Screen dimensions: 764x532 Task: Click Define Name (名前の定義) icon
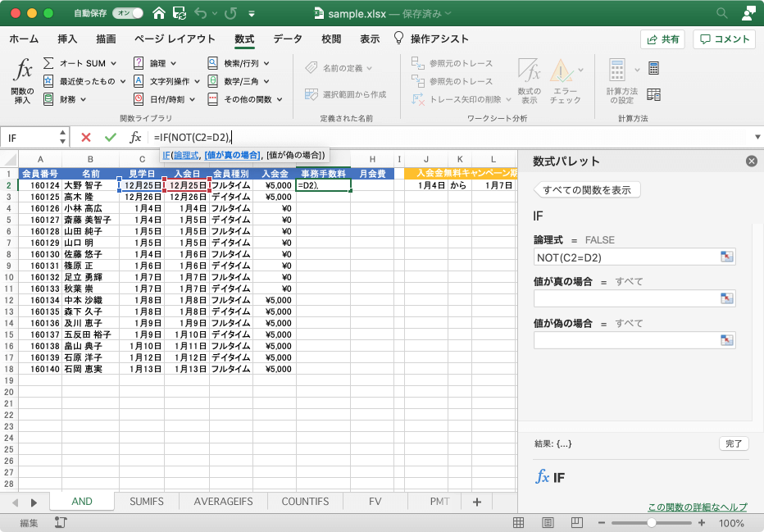[312, 68]
